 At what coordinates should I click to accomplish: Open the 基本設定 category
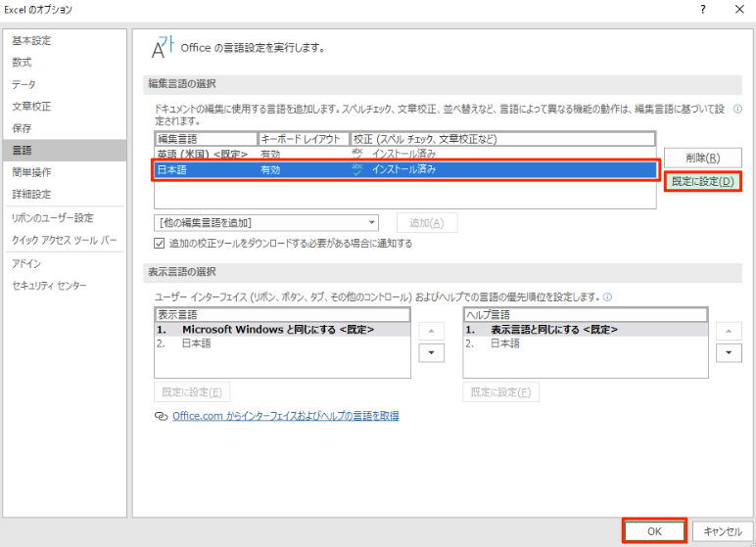[x=32, y=40]
